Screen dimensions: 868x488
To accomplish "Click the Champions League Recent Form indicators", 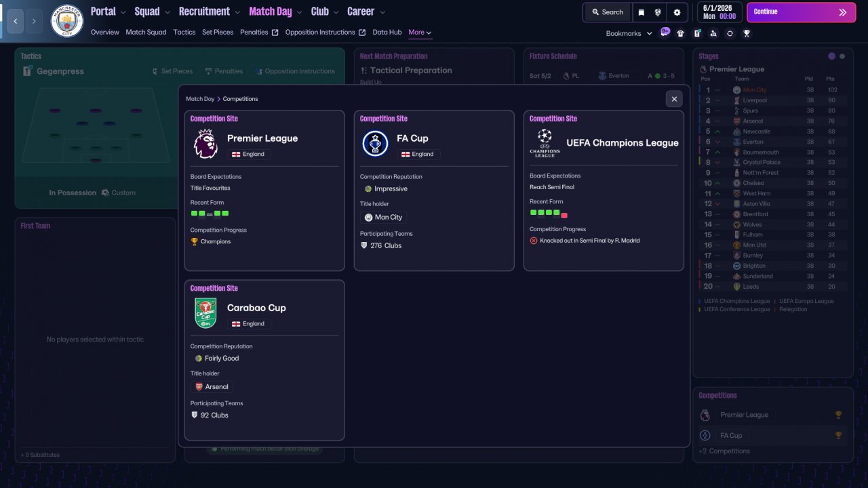I will pyautogui.click(x=549, y=213).
